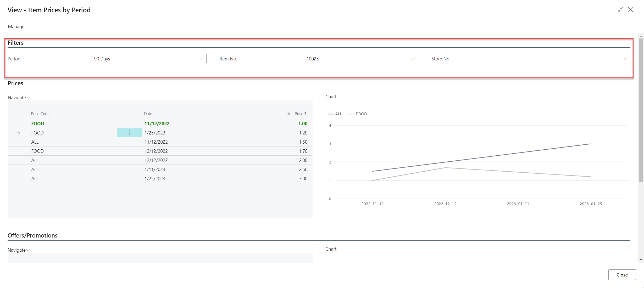Open the Period dropdown
The image size is (644, 288).
pos(202,59)
